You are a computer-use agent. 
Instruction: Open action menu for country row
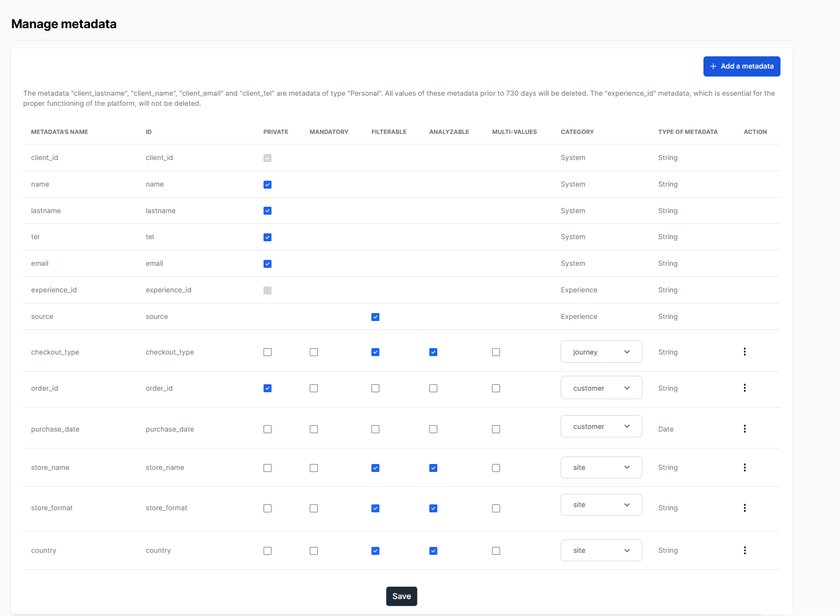coord(744,551)
